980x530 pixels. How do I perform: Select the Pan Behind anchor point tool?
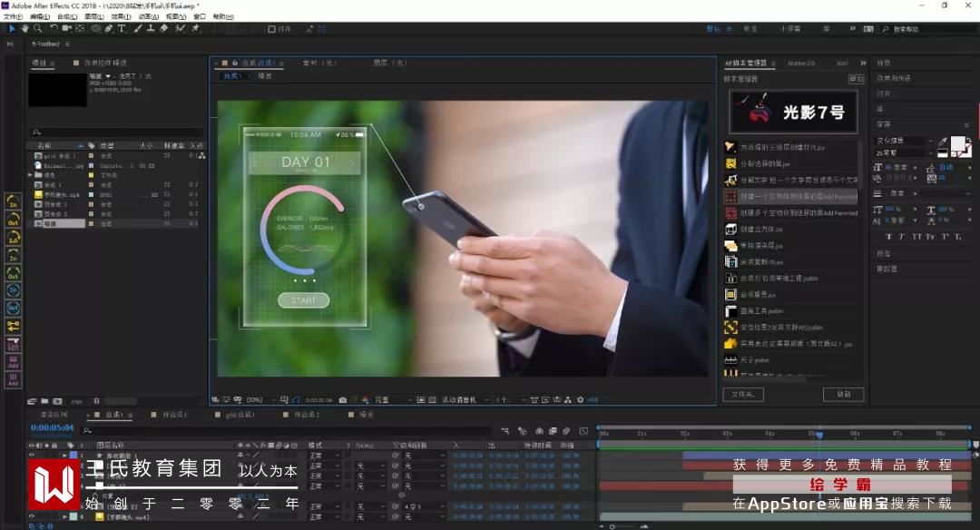click(x=80, y=29)
